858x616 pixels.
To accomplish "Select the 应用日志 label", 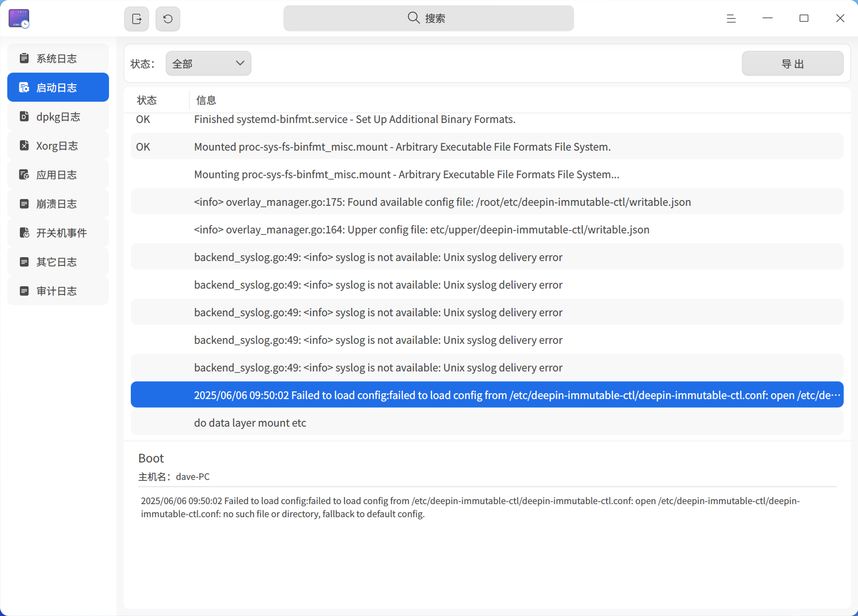I will pyautogui.click(x=57, y=175).
